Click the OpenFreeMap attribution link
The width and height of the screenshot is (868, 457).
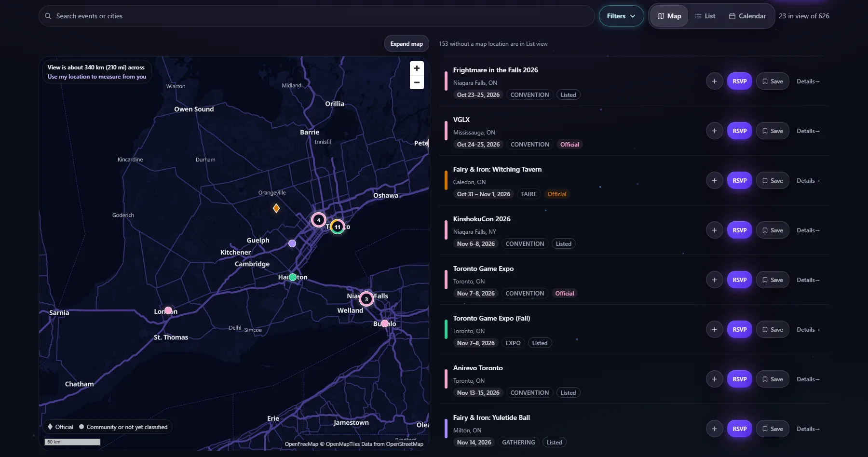[301, 444]
